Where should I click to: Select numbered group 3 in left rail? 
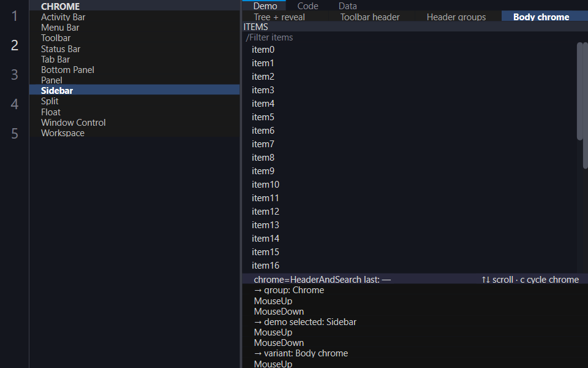tap(14, 74)
